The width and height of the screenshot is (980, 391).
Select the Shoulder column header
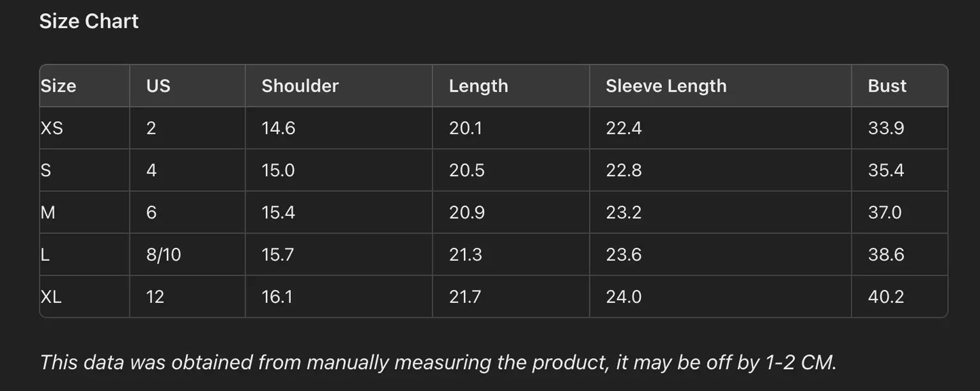[x=300, y=86]
